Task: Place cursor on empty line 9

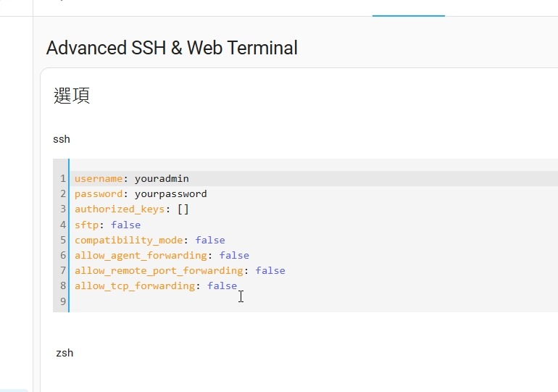Action: pyautogui.click(x=145, y=301)
